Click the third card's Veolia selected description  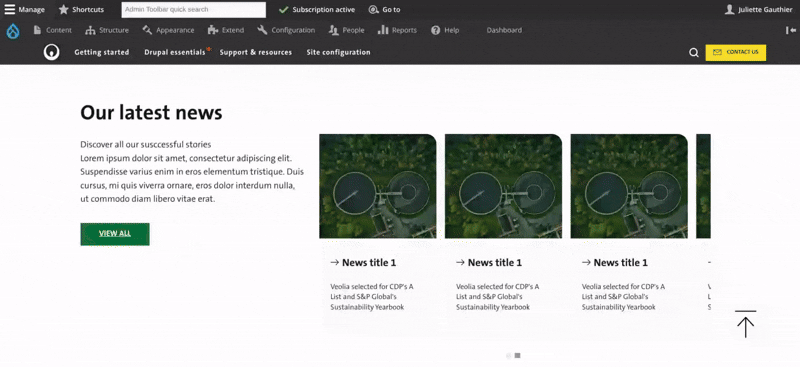[x=623, y=297]
